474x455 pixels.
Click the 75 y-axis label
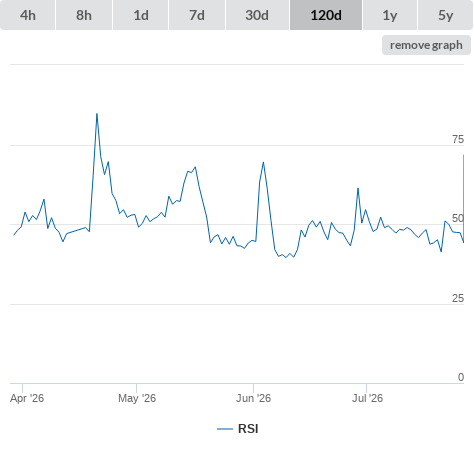click(458, 139)
